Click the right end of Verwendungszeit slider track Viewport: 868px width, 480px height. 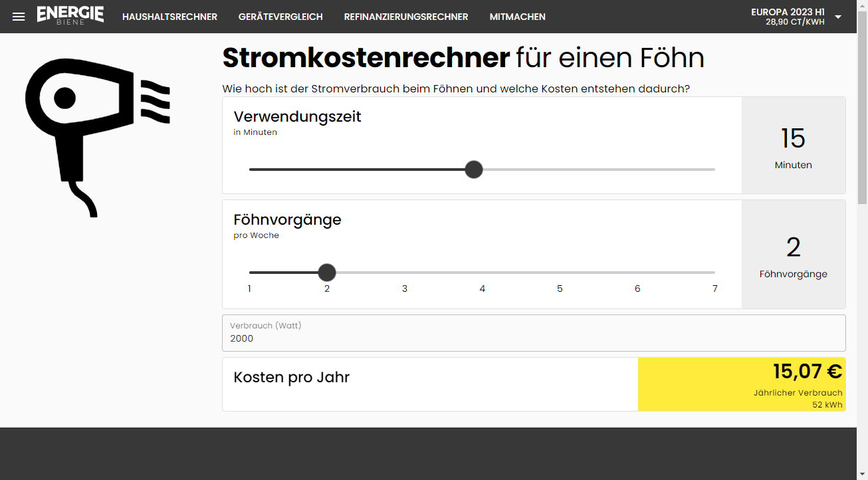tap(713, 170)
